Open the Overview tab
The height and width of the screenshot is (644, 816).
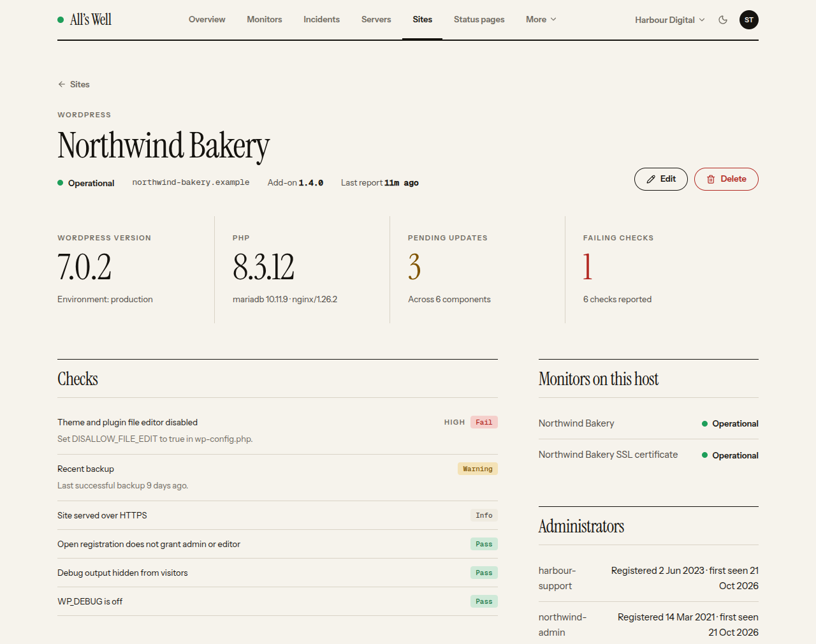point(207,20)
